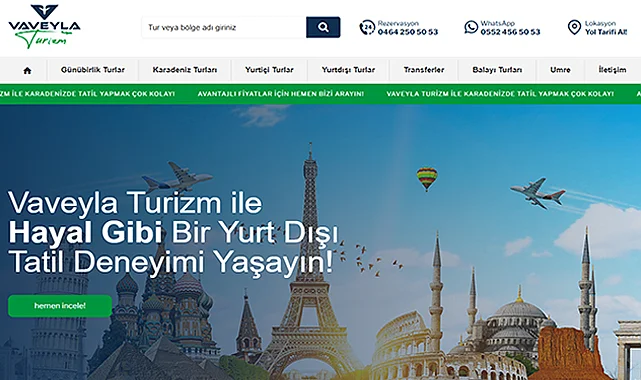
Task: Select Transferler in navigation bar
Action: pos(424,70)
